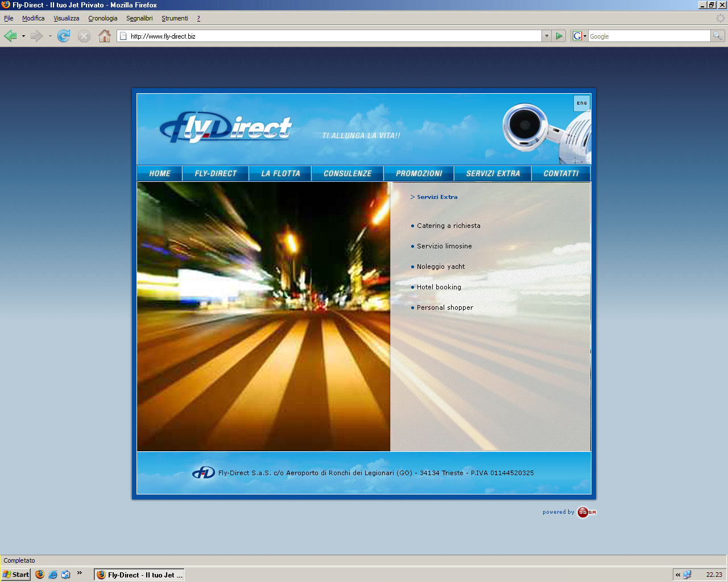This screenshot has height=582, width=728.
Task: Click the Reload page icon
Action: tap(64, 36)
